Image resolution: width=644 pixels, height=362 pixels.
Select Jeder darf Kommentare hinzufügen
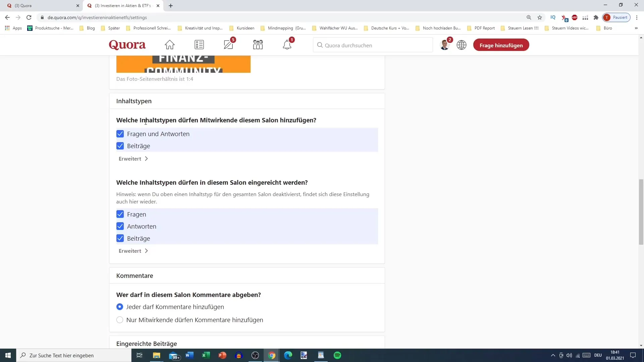point(120,307)
